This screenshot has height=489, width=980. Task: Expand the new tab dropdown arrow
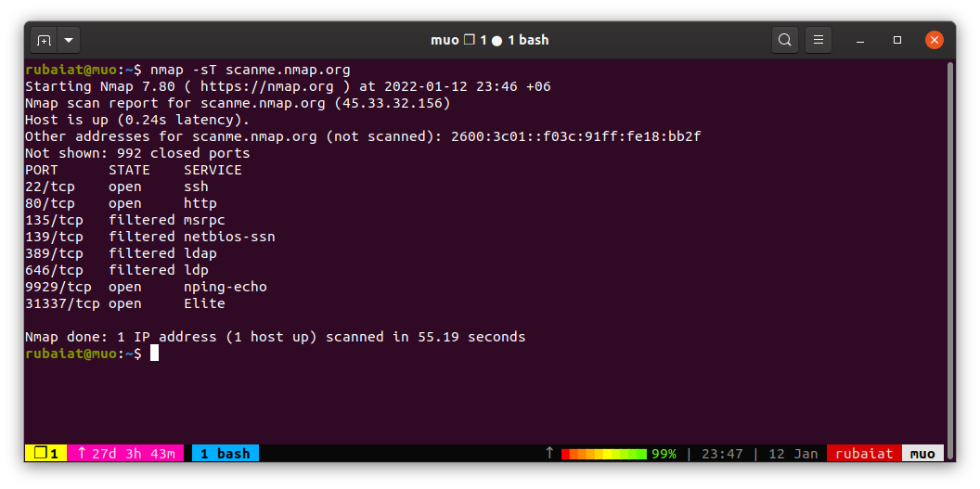[69, 41]
